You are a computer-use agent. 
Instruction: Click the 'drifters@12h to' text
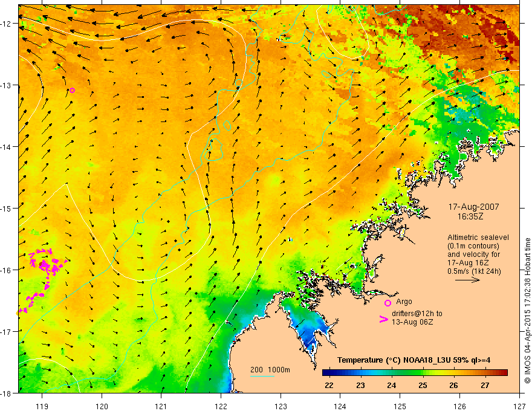pos(417,314)
